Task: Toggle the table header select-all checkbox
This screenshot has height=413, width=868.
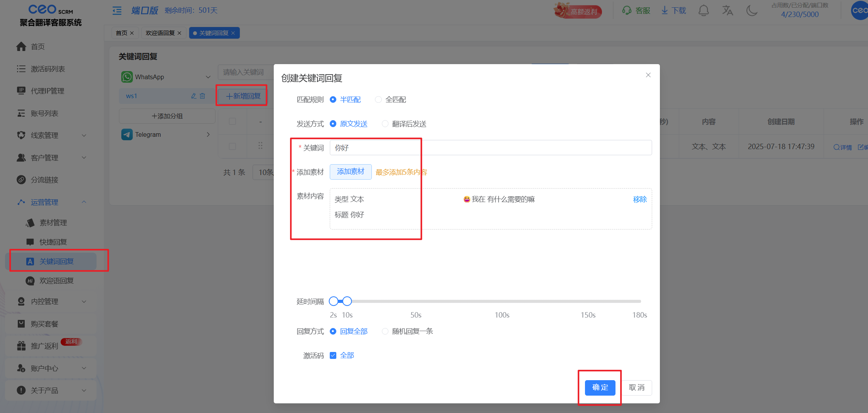Action: 232,121
